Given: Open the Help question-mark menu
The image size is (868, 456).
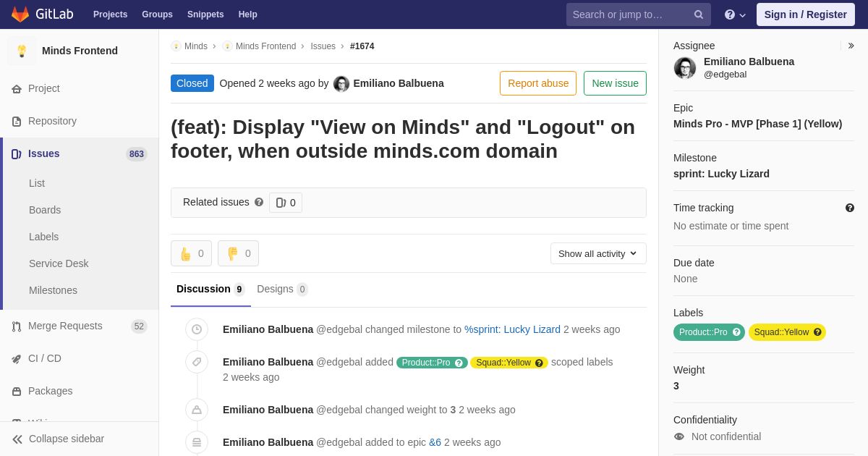Looking at the screenshot, I should point(735,14).
